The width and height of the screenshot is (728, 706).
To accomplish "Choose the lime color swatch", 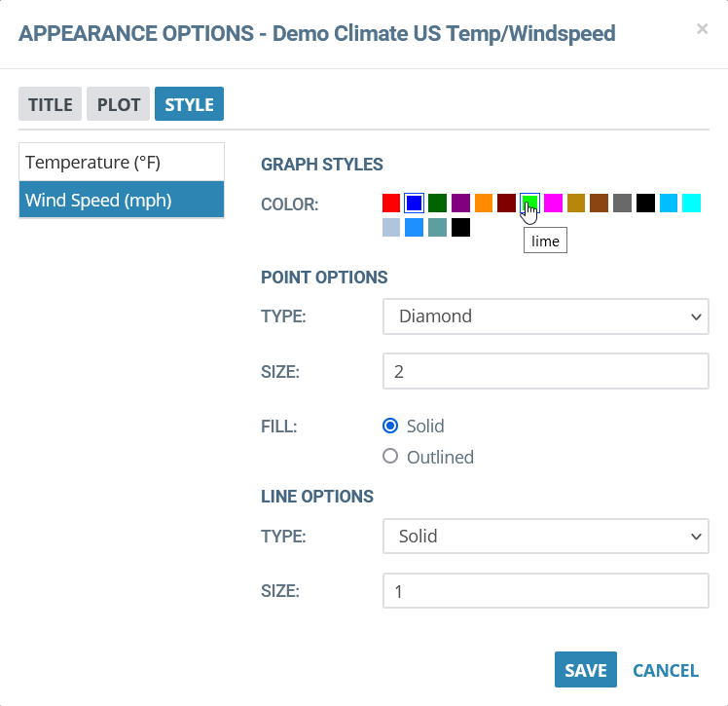I will click(x=529, y=203).
